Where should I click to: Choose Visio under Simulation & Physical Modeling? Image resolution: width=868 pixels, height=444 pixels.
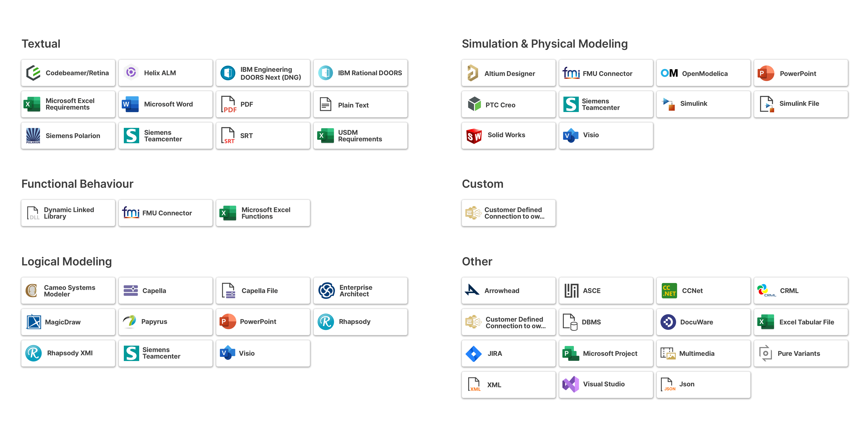pos(606,135)
